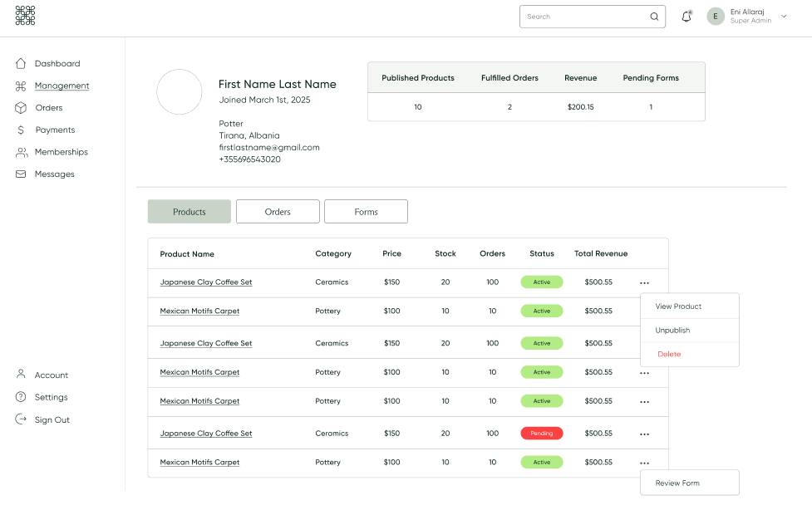Expand the Super Admin profile dropdown chevron

pyautogui.click(x=782, y=16)
